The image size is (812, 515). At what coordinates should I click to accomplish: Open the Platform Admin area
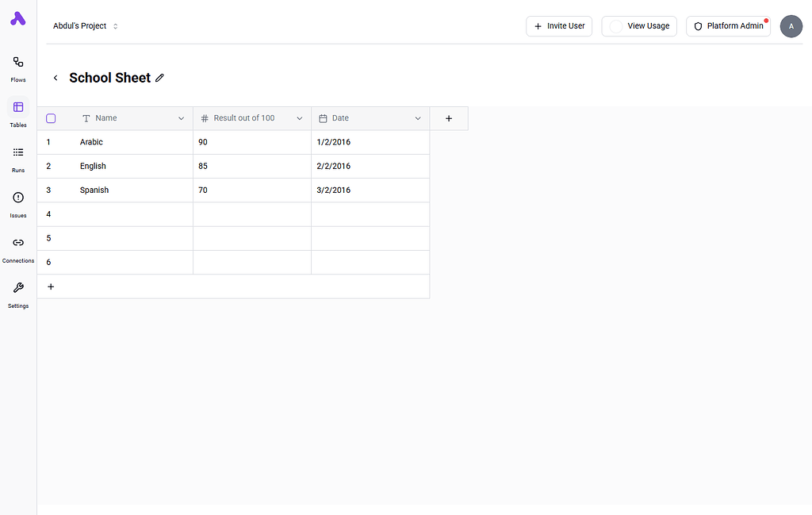click(x=728, y=26)
